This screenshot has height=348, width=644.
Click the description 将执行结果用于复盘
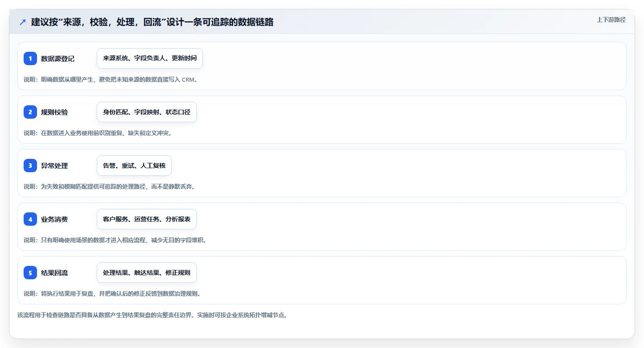click(x=67, y=294)
